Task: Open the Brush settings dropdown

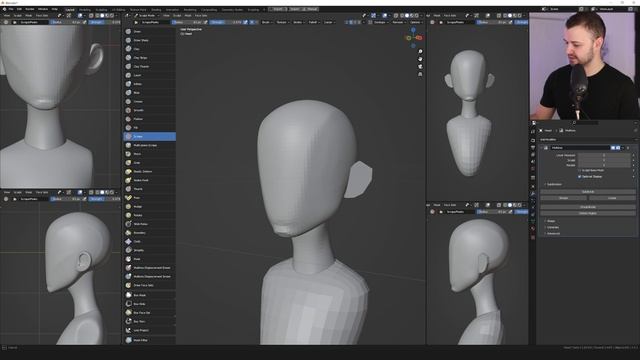Action: [x=267, y=22]
